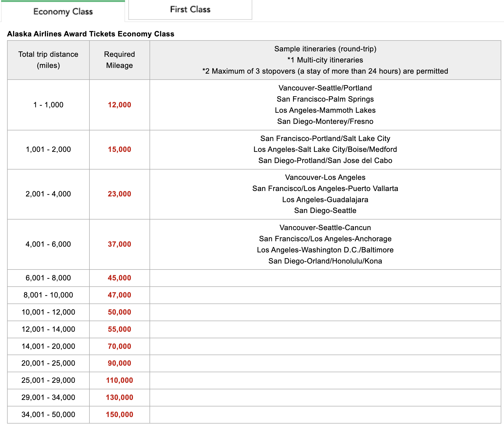504x426 pixels.
Task: Click the '*1 Multi-city itineraries' note
Action: pos(325,60)
